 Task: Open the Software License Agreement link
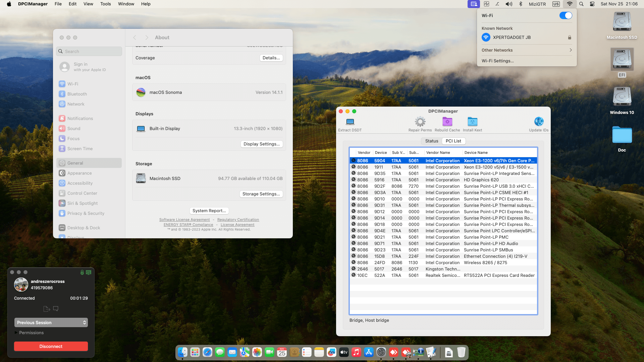click(x=184, y=220)
